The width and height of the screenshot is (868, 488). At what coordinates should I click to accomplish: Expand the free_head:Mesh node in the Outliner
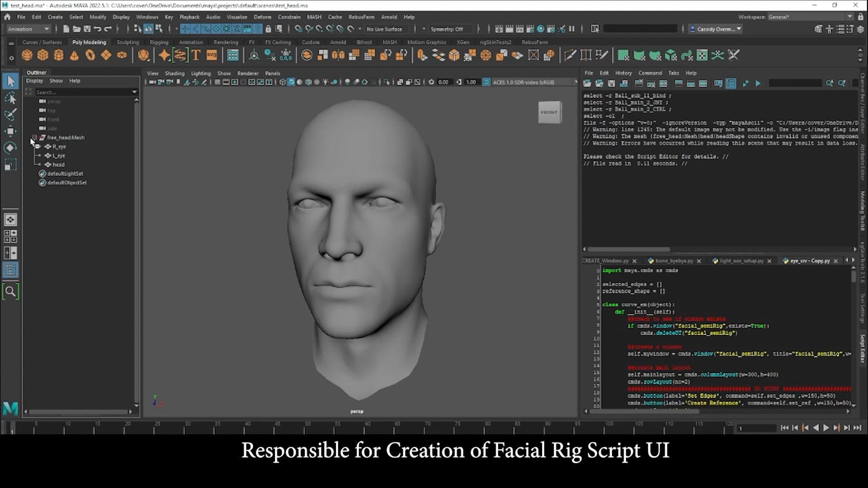pos(34,137)
